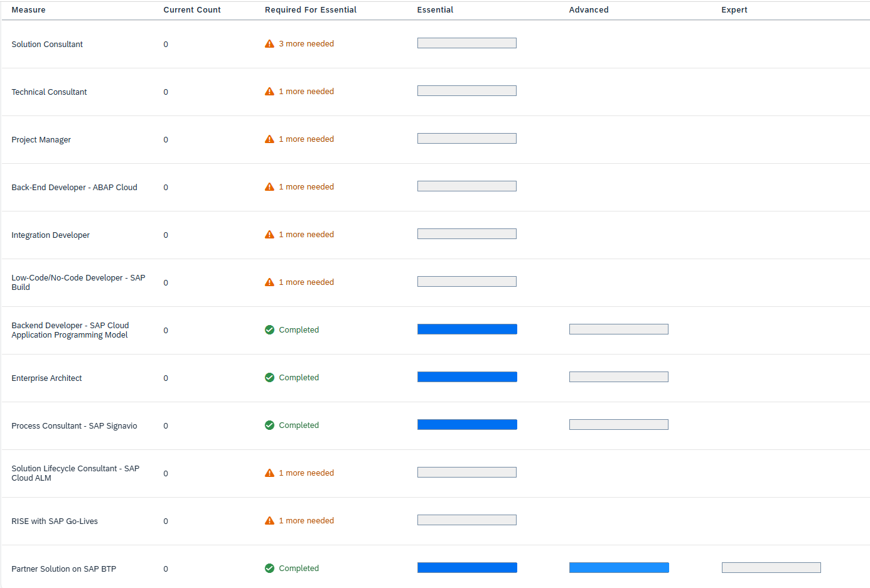
Task: Click '3 more needed' for Solution Consultant
Action: point(306,44)
